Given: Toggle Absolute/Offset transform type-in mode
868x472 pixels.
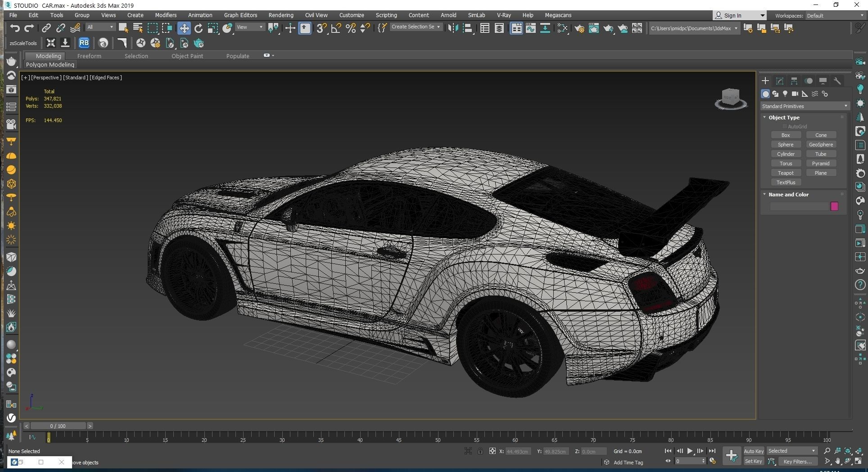Looking at the screenshot, I should (492, 451).
